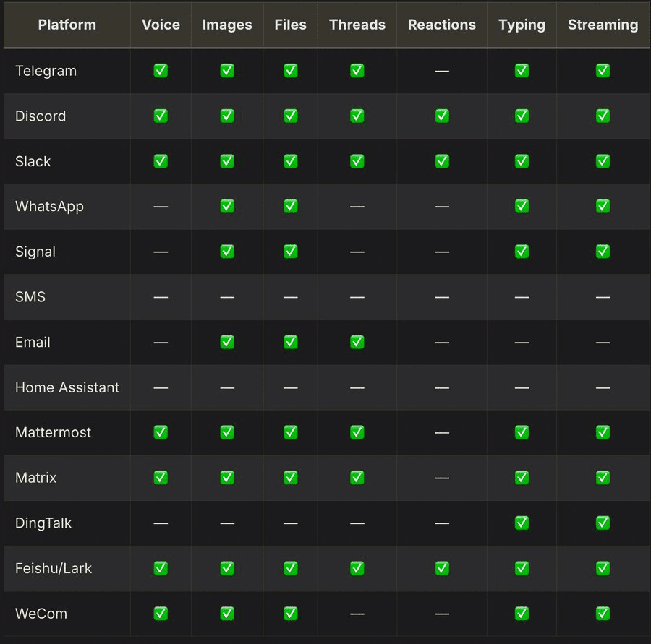Click the Telegram Voice green checkmark
Image resolution: width=651 pixels, height=644 pixels.
click(x=161, y=71)
